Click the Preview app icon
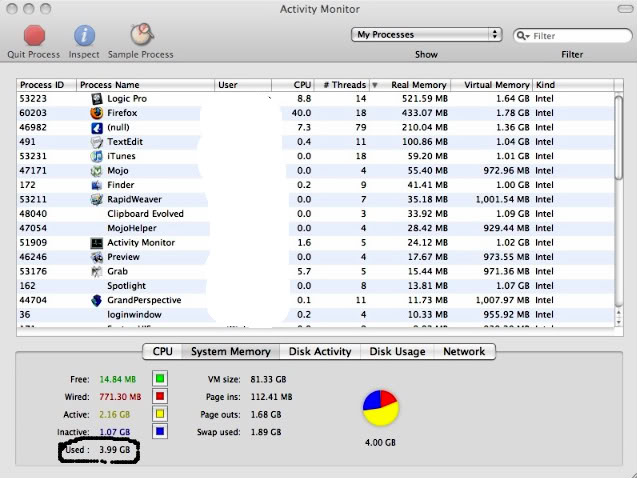The height and width of the screenshot is (478, 637). (x=97, y=257)
